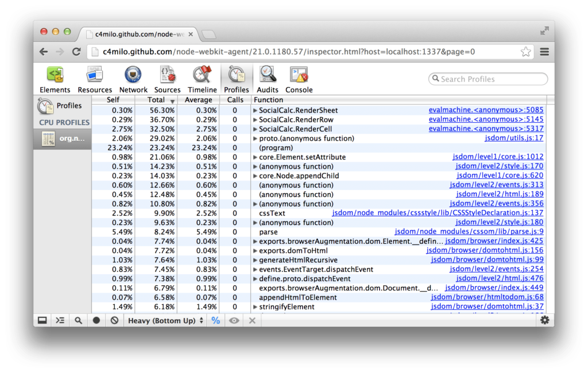This screenshot has height=373, width=588.
Task: Open the Elements panel
Action: click(x=55, y=79)
